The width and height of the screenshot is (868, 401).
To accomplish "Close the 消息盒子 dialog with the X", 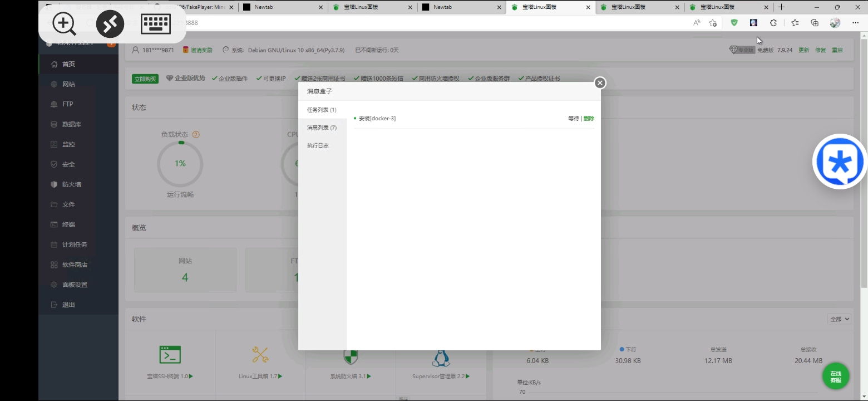I will click(600, 83).
